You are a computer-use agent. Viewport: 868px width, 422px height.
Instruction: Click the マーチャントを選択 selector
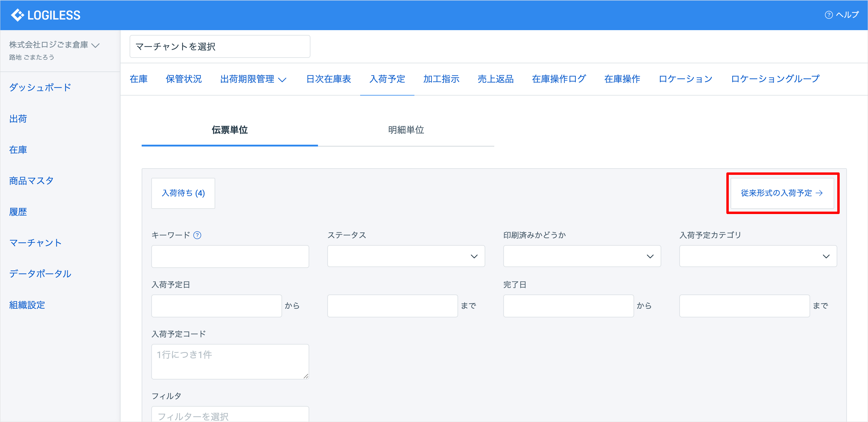point(220,46)
